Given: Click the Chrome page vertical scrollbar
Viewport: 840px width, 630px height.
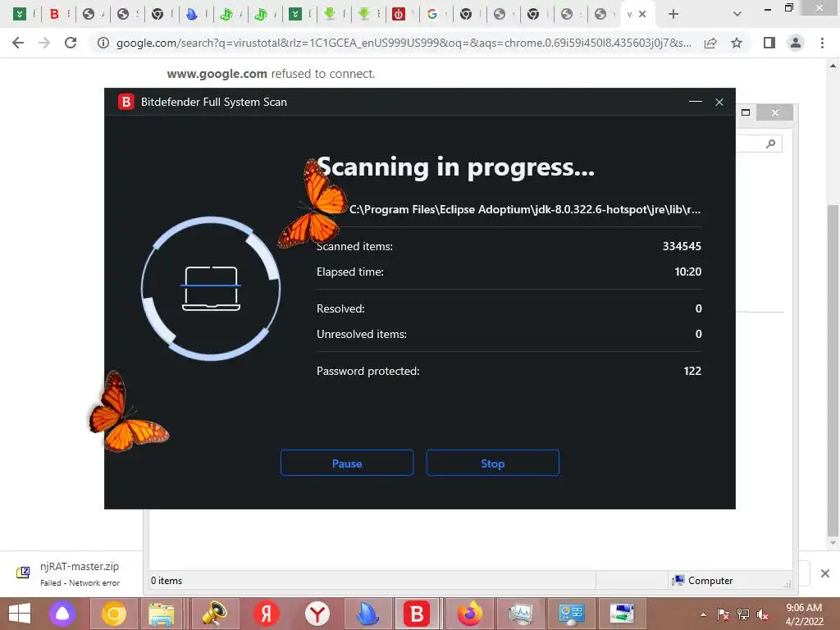Looking at the screenshot, I should [833, 370].
